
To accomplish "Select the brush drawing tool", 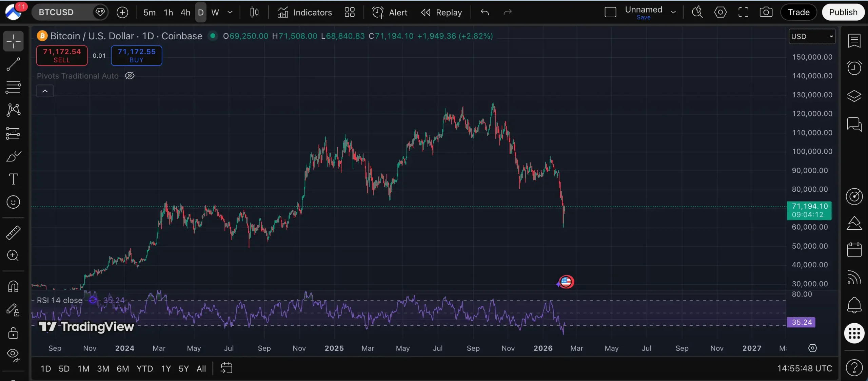I will click(x=13, y=156).
